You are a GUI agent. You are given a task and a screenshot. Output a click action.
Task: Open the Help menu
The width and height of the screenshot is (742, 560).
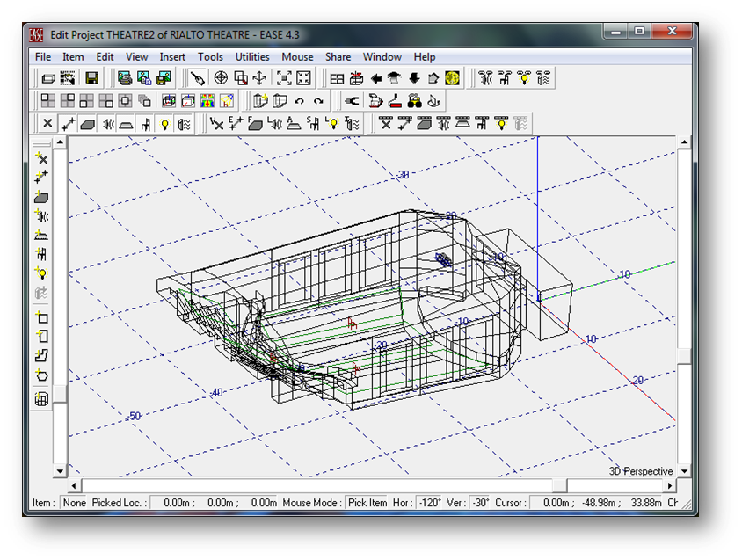point(425,56)
